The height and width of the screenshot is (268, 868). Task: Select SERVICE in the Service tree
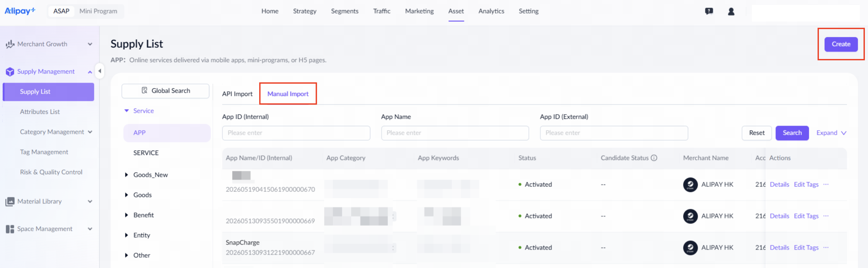(146, 153)
